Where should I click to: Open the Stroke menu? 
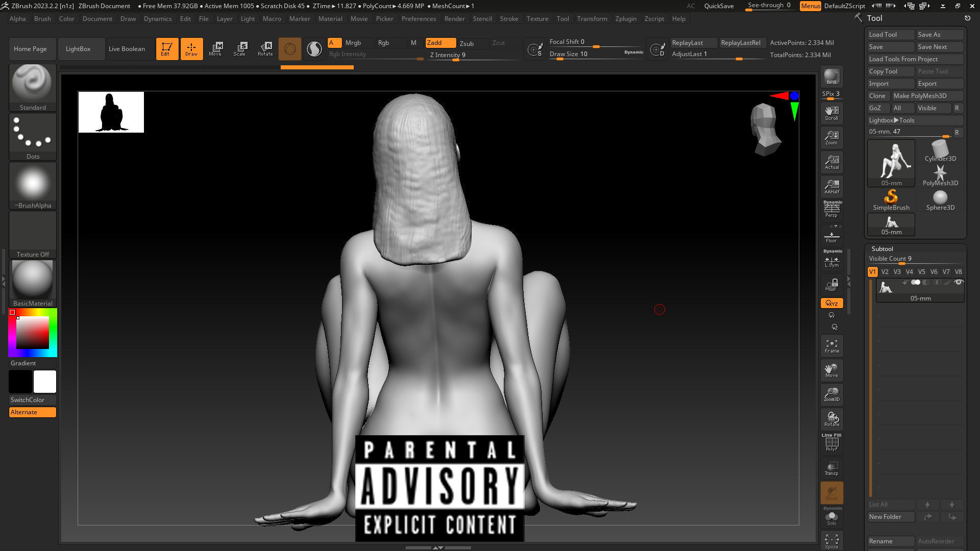click(509, 19)
